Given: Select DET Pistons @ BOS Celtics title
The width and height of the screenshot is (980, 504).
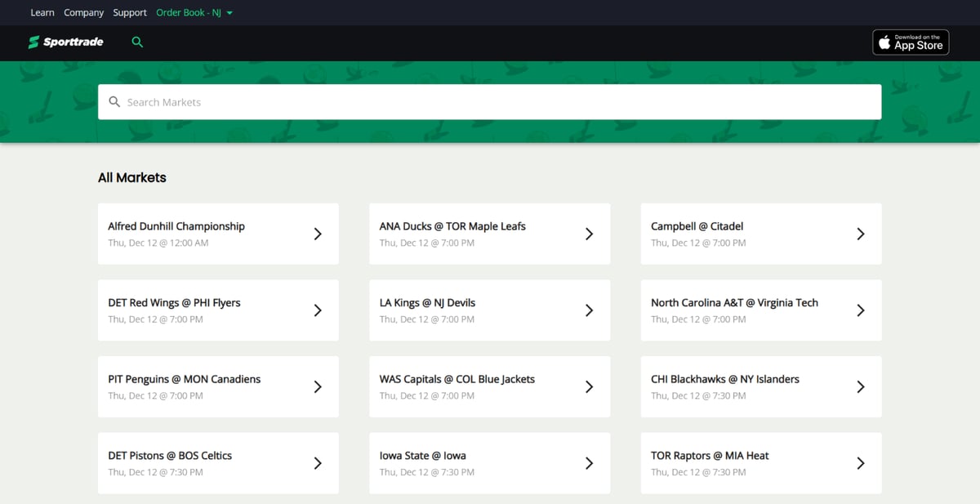Looking at the screenshot, I should (x=170, y=456).
